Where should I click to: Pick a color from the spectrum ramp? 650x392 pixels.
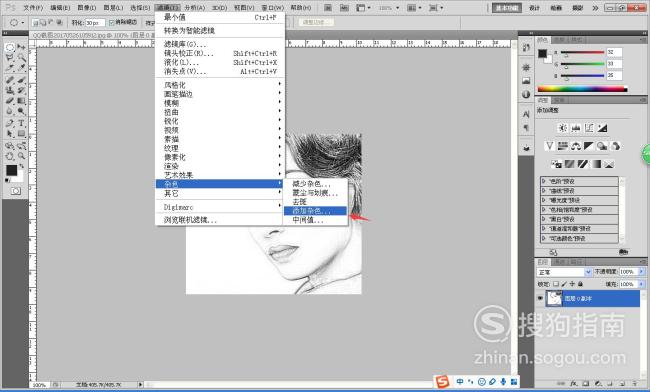[582, 89]
